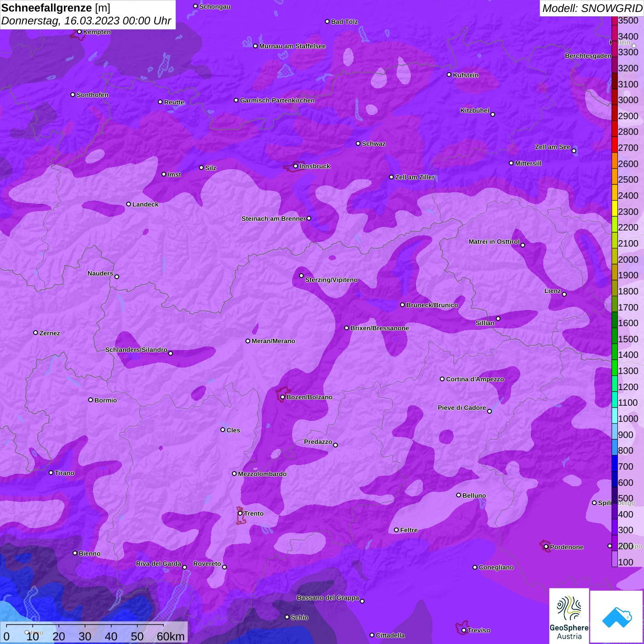Select the Schongau label
644x644 pixels.
coord(215,6)
